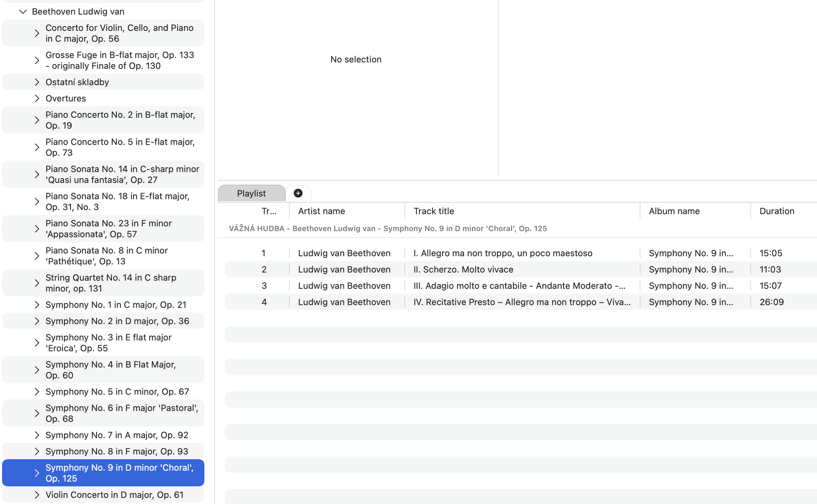Click the artist cell of track 1
The width and height of the screenshot is (817, 504).
(x=344, y=253)
